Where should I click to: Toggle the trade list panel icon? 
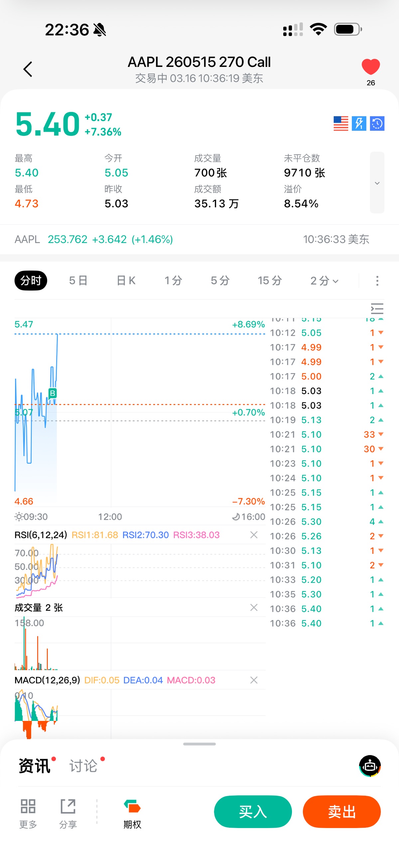pos(377,309)
